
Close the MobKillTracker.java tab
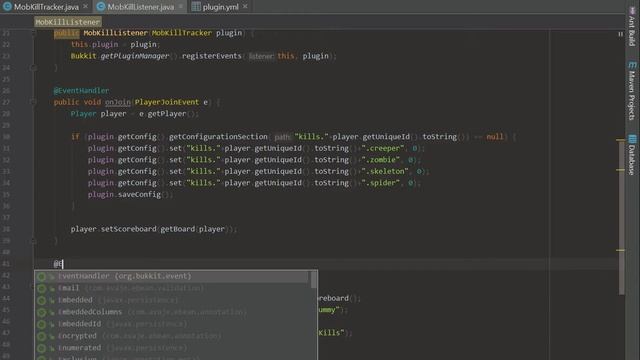(x=85, y=7)
